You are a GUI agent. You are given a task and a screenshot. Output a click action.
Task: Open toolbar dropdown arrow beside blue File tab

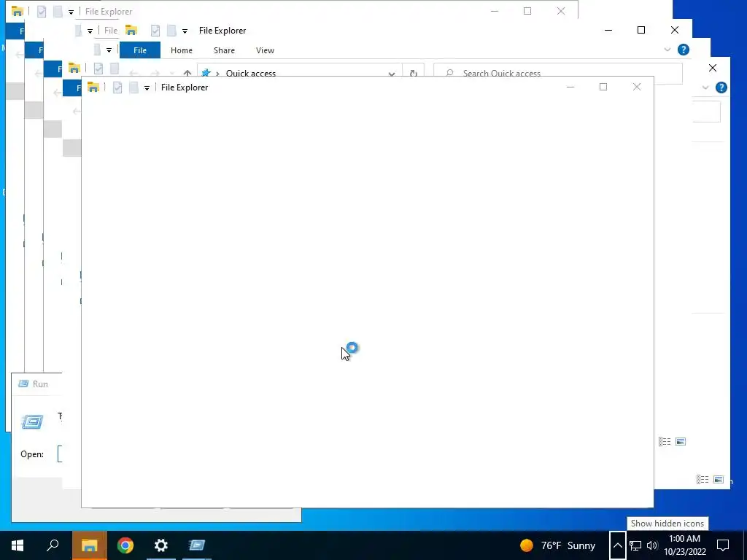tap(109, 50)
